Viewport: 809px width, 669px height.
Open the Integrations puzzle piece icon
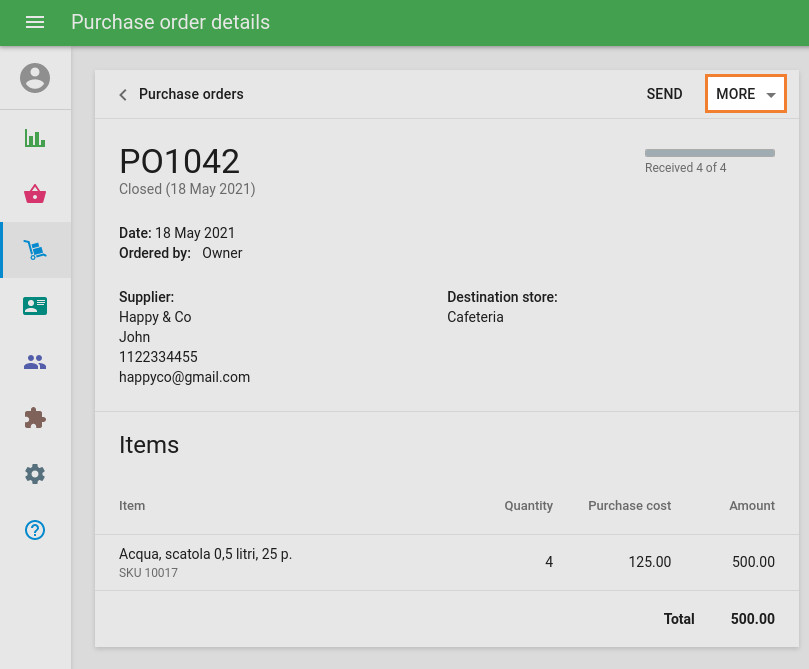click(x=35, y=418)
